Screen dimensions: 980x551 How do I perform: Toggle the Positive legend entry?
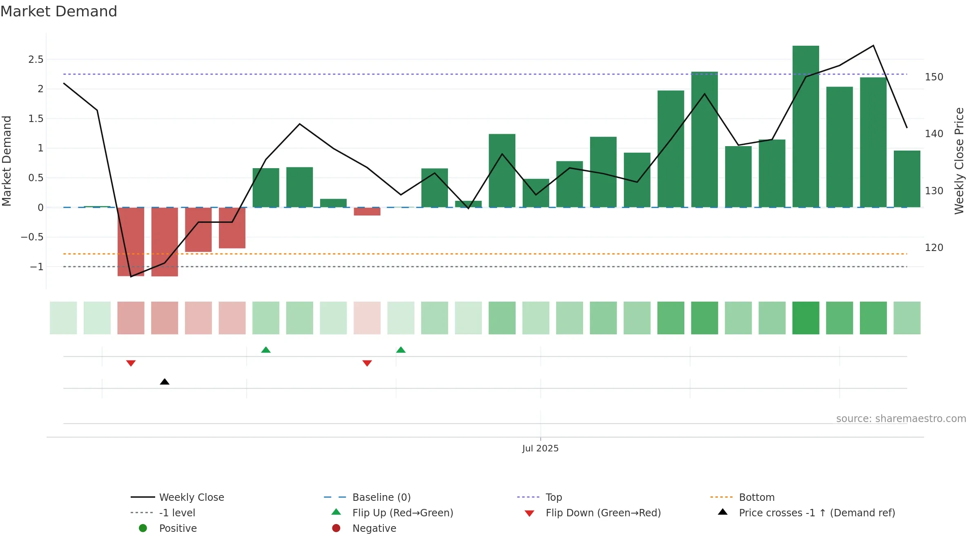168,528
